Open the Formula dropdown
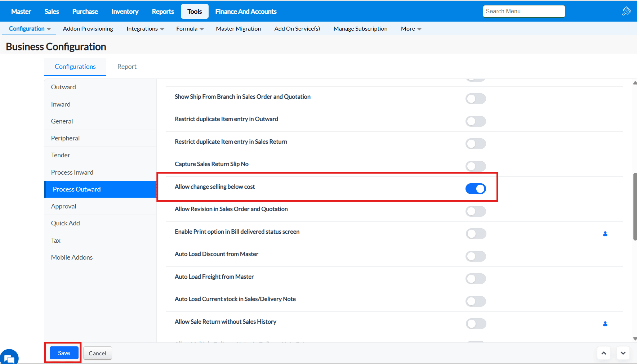637x364 pixels. tap(190, 29)
